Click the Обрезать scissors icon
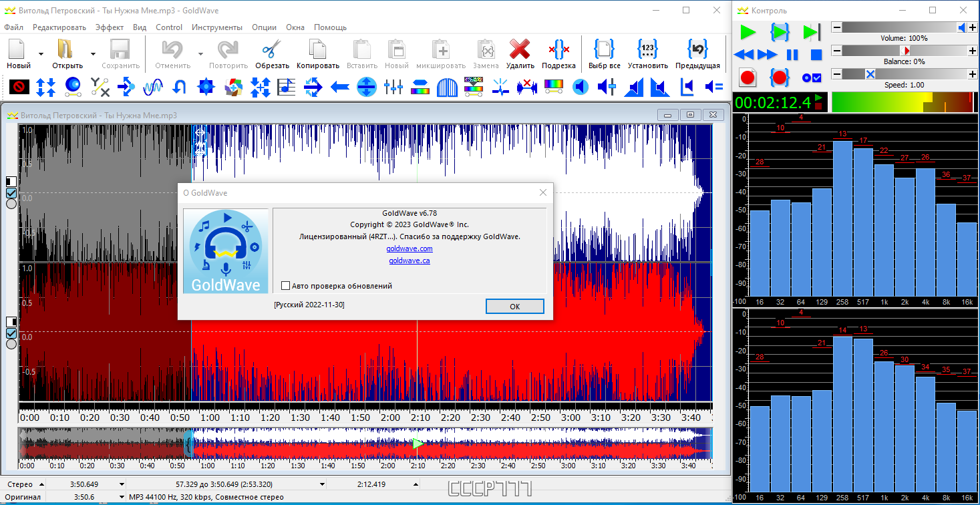980x505 pixels. tap(272, 49)
